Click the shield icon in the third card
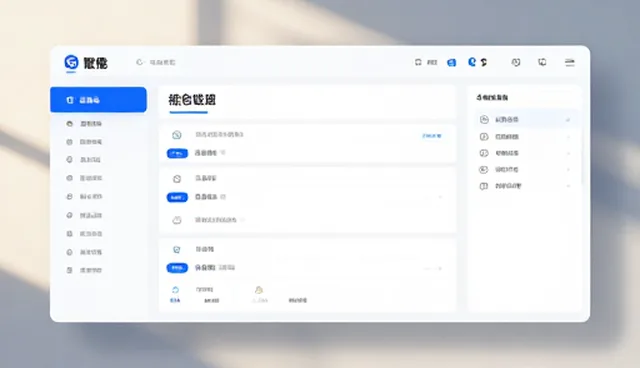 (176, 249)
